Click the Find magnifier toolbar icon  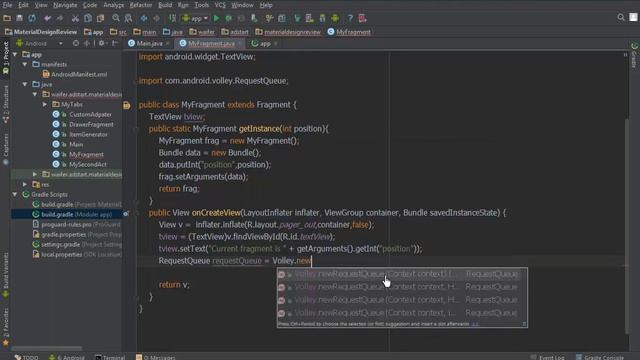point(116,18)
